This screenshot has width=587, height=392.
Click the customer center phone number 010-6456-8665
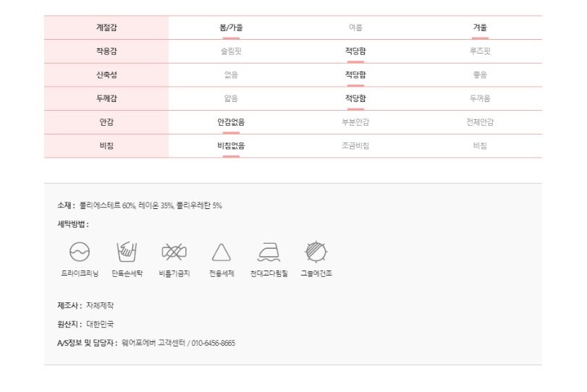[x=214, y=343]
